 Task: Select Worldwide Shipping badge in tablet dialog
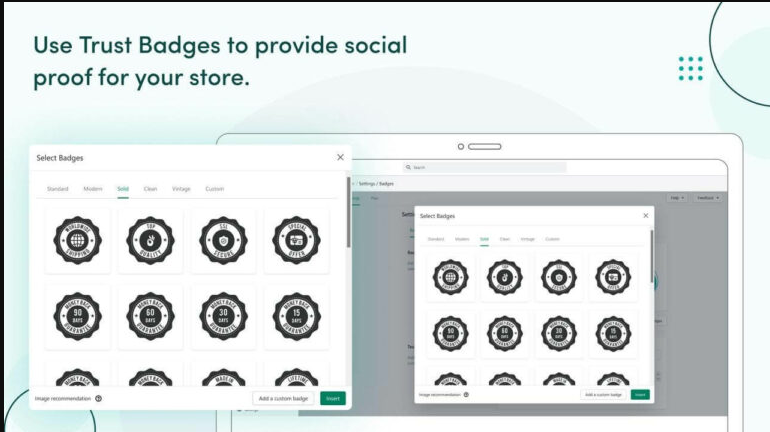point(450,277)
